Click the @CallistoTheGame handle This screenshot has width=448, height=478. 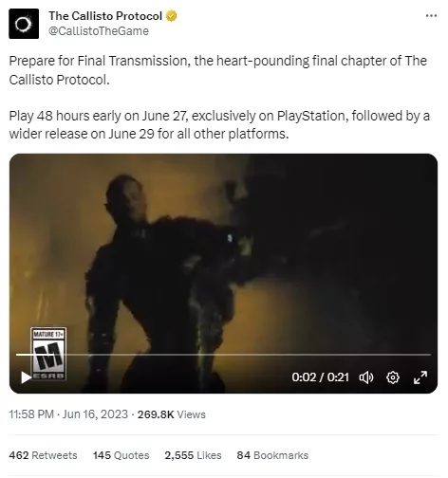(x=99, y=31)
